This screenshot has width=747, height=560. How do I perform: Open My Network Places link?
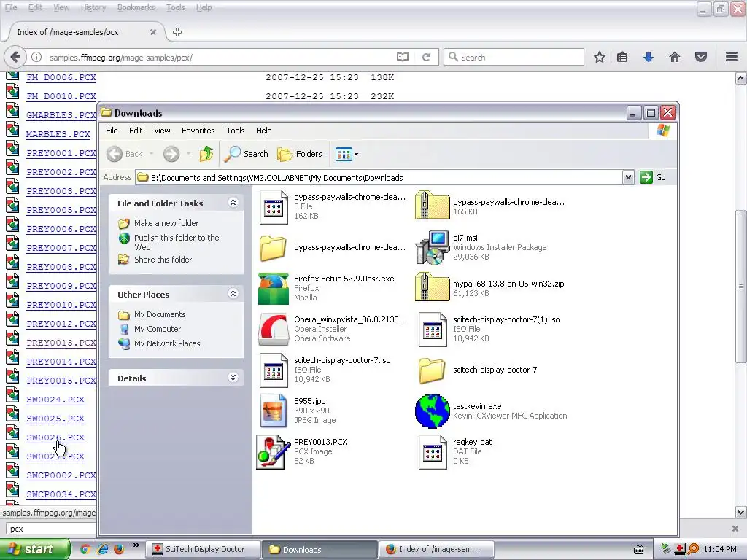click(x=167, y=343)
